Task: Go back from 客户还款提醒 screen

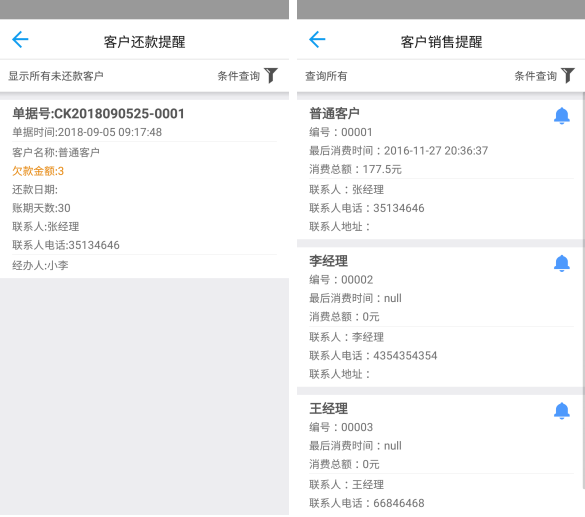Action: coord(20,40)
